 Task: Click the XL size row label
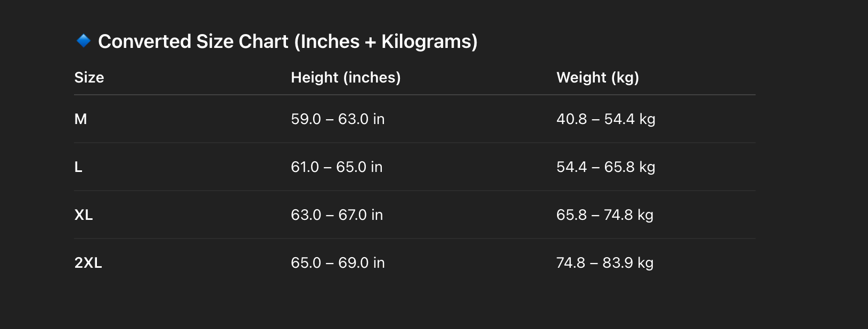pyautogui.click(x=84, y=215)
